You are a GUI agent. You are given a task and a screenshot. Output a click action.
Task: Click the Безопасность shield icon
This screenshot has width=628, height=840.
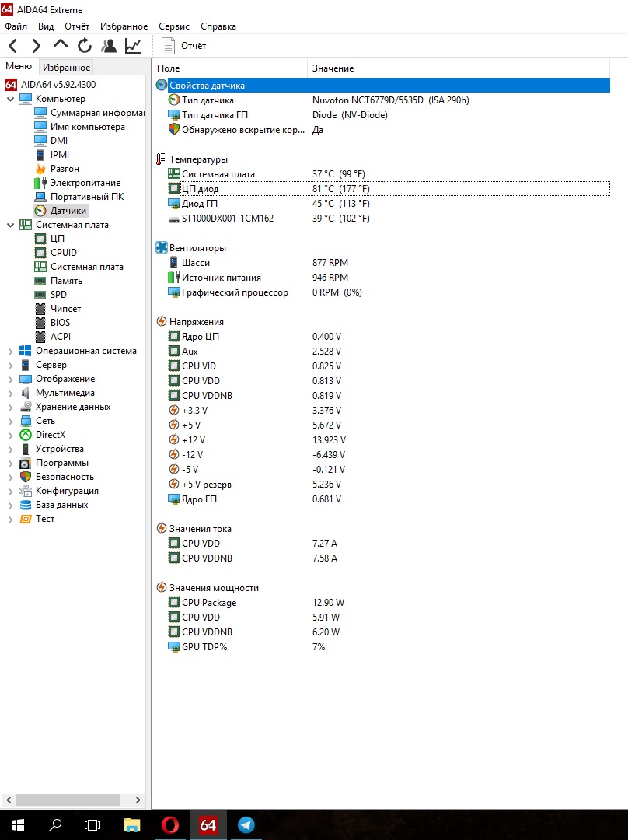click(25, 477)
